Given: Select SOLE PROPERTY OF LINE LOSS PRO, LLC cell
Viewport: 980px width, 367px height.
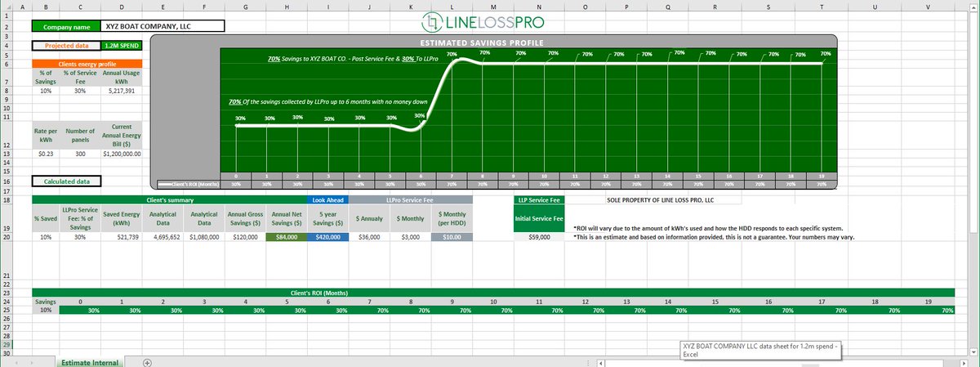Looking at the screenshot, I should pyautogui.click(x=660, y=199).
